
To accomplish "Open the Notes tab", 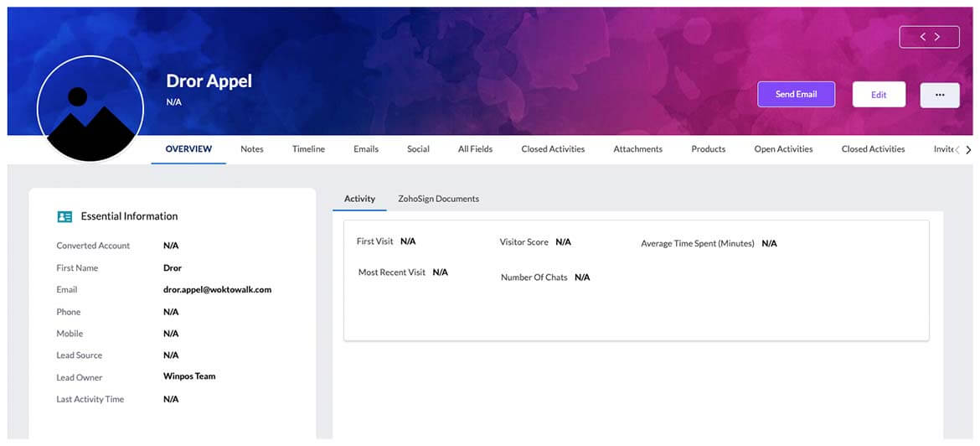I will click(x=252, y=149).
